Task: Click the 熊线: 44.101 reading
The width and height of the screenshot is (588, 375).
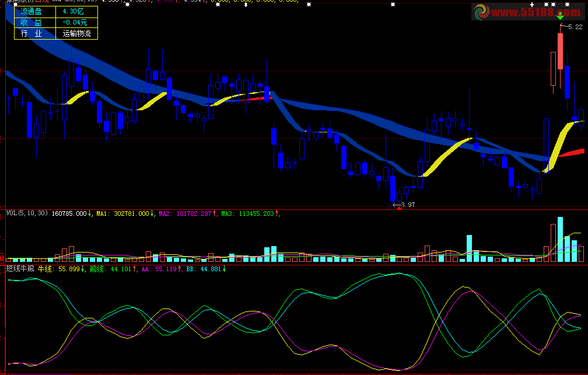Action: point(111,269)
